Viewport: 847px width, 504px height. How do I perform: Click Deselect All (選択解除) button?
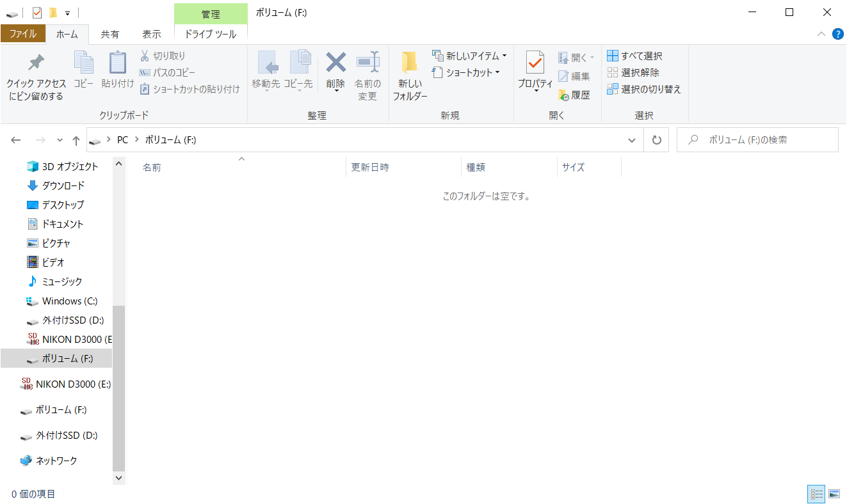[x=633, y=73]
